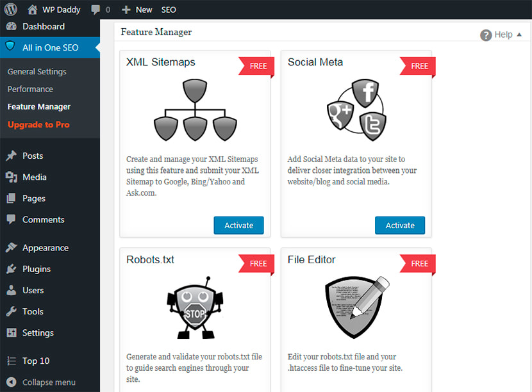Click the plus icon next to New
This screenshot has width=532, height=392.
pos(126,10)
